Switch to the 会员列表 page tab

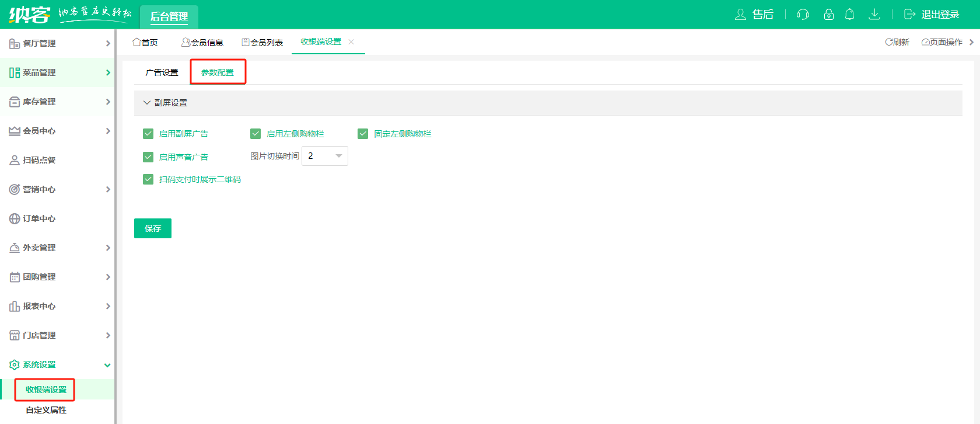coord(262,43)
